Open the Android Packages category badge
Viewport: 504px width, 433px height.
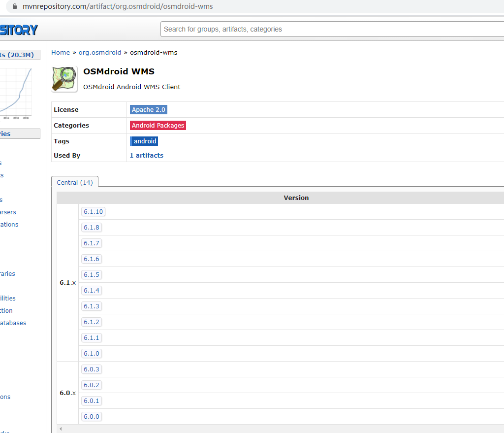click(x=157, y=125)
